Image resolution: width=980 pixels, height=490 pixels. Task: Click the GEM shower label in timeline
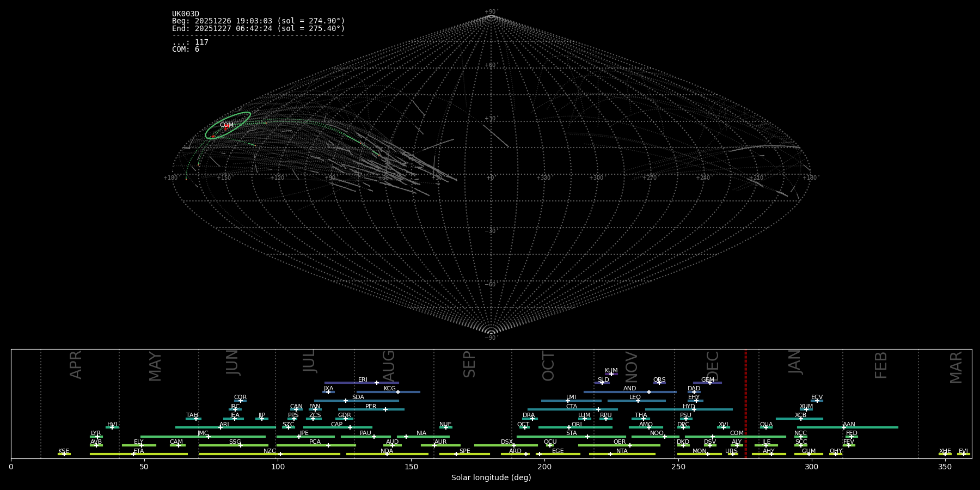(707, 380)
